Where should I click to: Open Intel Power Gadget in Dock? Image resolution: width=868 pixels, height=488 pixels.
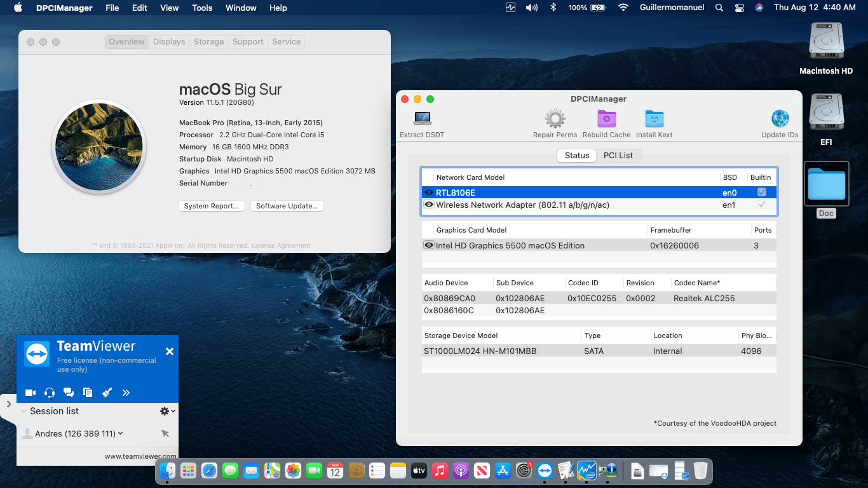[x=587, y=470]
